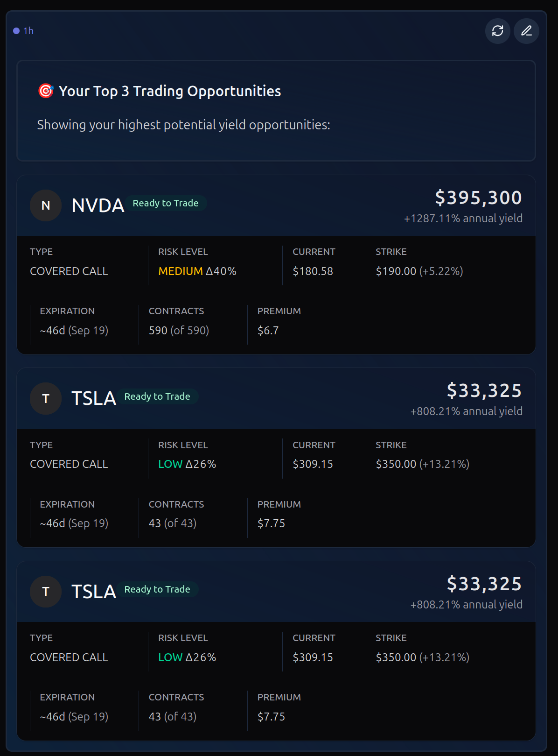The image size is (558, 756).
Task: Click the refresh icon button
Action: point(497,31)
